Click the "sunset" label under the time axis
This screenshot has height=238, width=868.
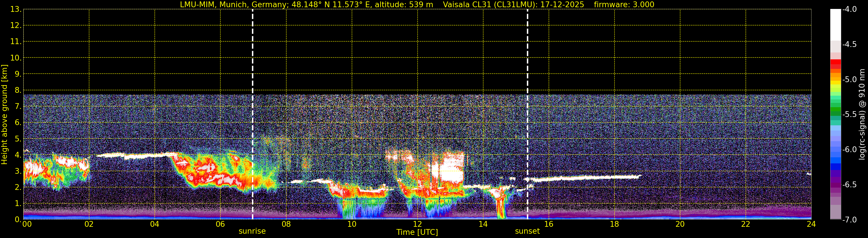(527, 231)
